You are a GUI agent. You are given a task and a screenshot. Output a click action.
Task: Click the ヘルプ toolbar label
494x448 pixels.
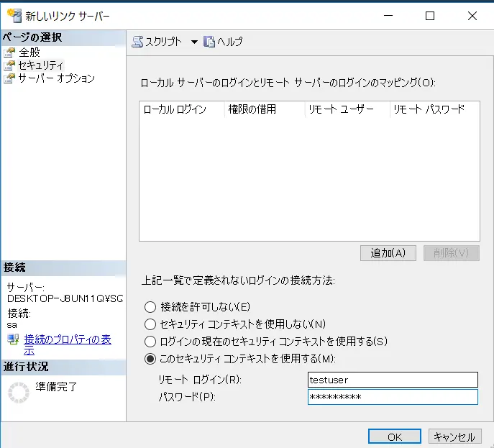[230, 42]
